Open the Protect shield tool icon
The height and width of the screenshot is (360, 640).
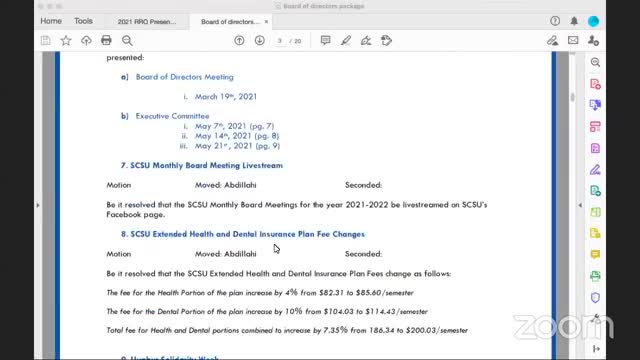click(x=596, y=298)
